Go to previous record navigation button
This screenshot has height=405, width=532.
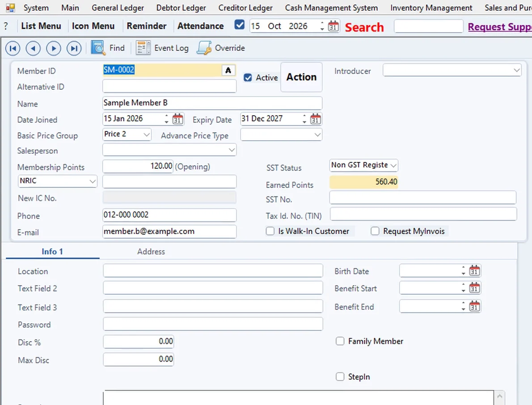(x=33, y=49)
